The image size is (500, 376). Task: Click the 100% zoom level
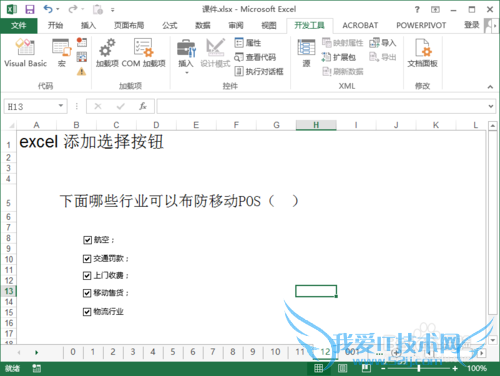[477, 368]
